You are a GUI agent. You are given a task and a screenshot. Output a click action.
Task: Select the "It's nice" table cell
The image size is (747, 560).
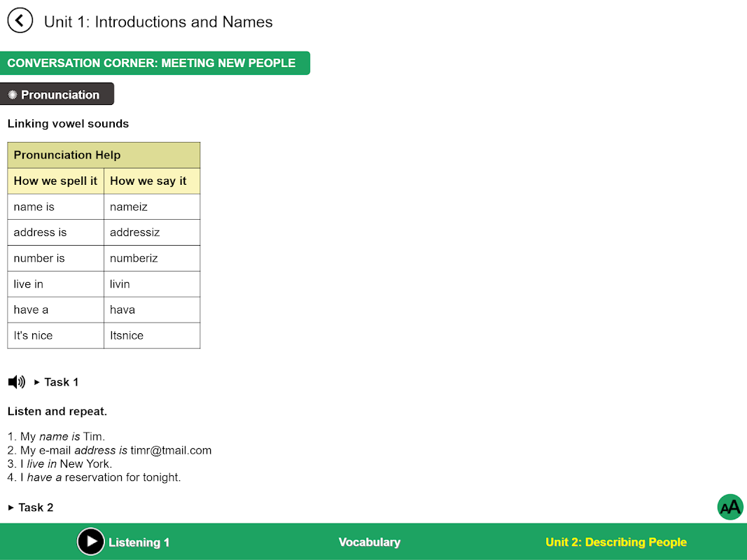coord(56,335)
